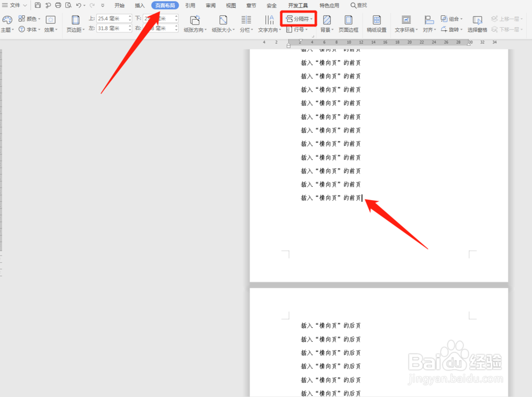Viewport: 532px width, 397px height.
Task: Click the first 的后页 text line
Action: (331, 326)
